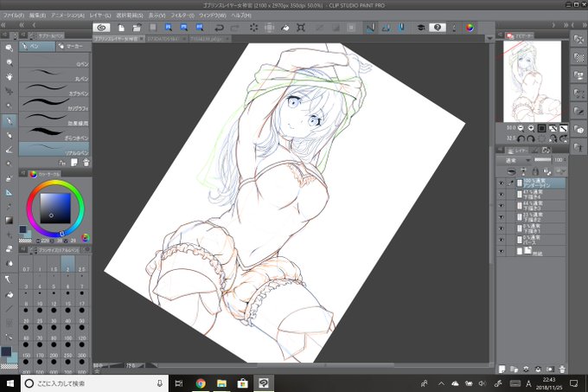The image size is (588, 392).
Task: Click the Navigator canvas thumbnail
Action: pos(532,81)
